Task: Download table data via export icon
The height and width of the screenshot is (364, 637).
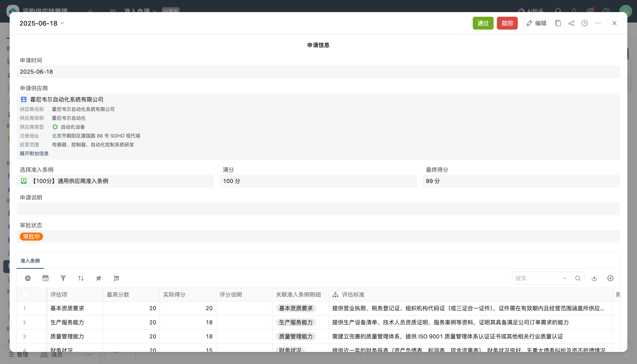Action: point(594,278)
